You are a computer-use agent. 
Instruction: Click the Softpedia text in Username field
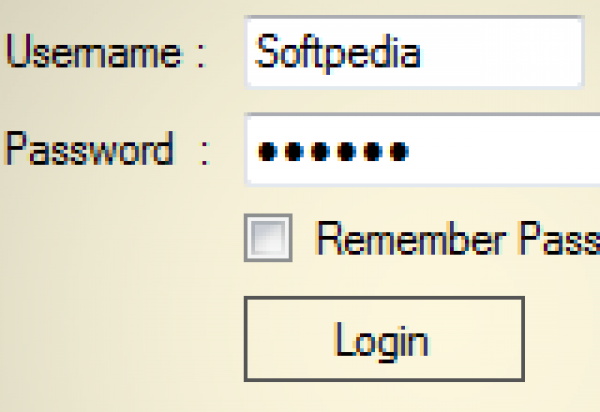337,51
